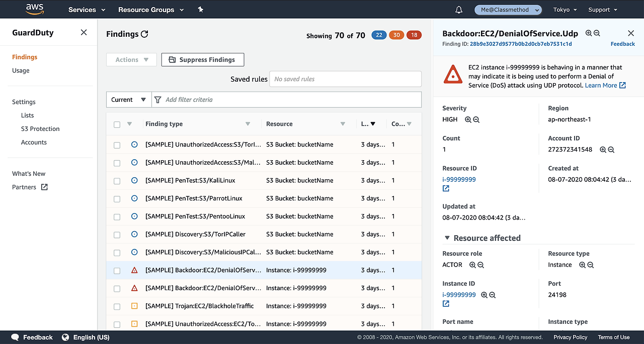Screen dimensions: 644x344
Task: Go to Findings in the sidebar
Action: tap(25, 57)
